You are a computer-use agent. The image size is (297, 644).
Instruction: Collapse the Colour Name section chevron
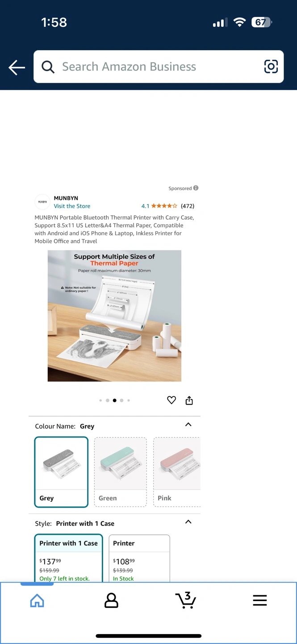pyautogui.click(x=188, y=425)
